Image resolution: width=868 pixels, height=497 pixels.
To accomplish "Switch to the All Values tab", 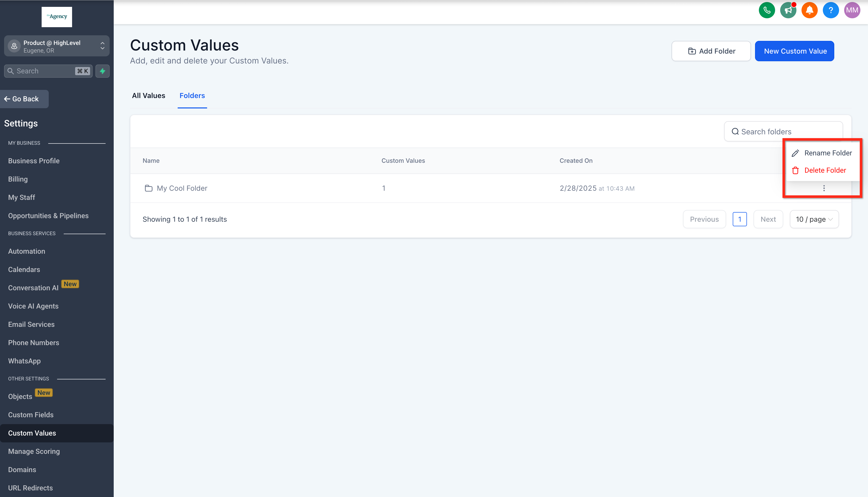I will coord(148,95).
